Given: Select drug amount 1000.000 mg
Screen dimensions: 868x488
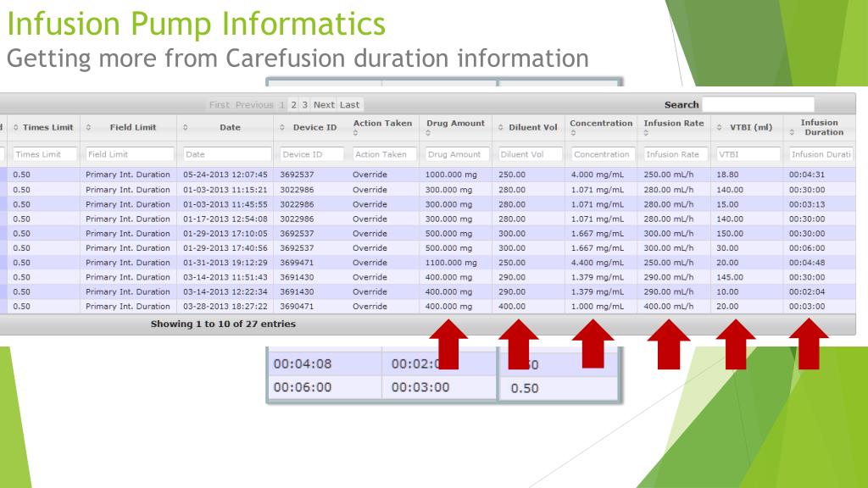Looking at the screenshot, I should 451,175.
